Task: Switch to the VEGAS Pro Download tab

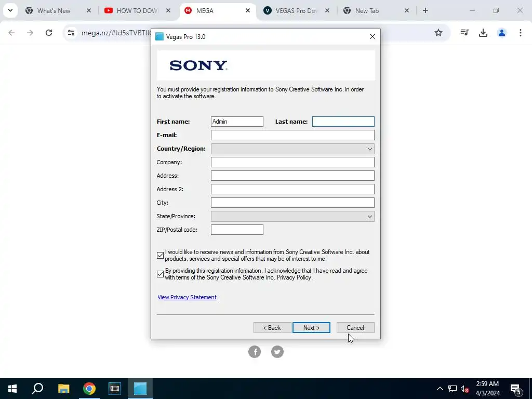Action: point(296,10)
